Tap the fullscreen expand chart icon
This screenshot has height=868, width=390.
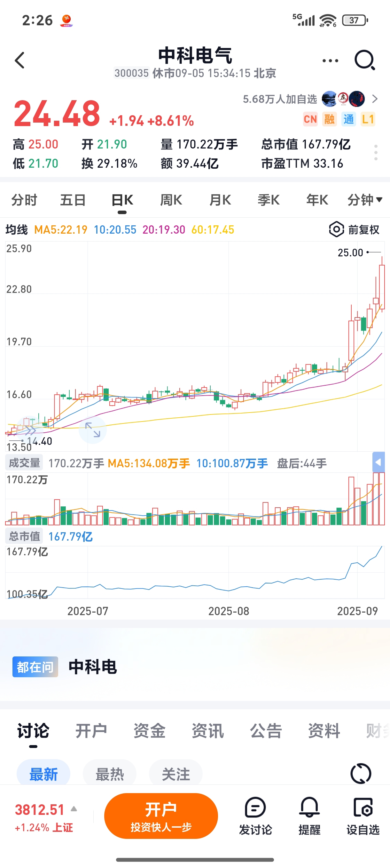[x=92, y=430]
